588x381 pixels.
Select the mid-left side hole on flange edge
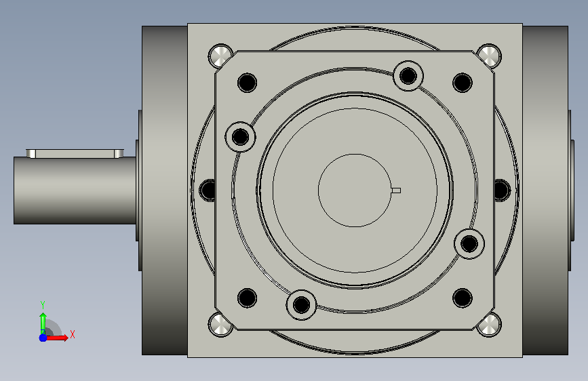(207, 190)
